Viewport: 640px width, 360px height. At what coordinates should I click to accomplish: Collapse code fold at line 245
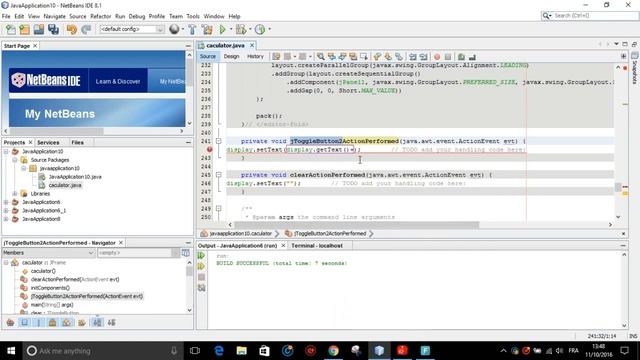(x=218, y=175)
